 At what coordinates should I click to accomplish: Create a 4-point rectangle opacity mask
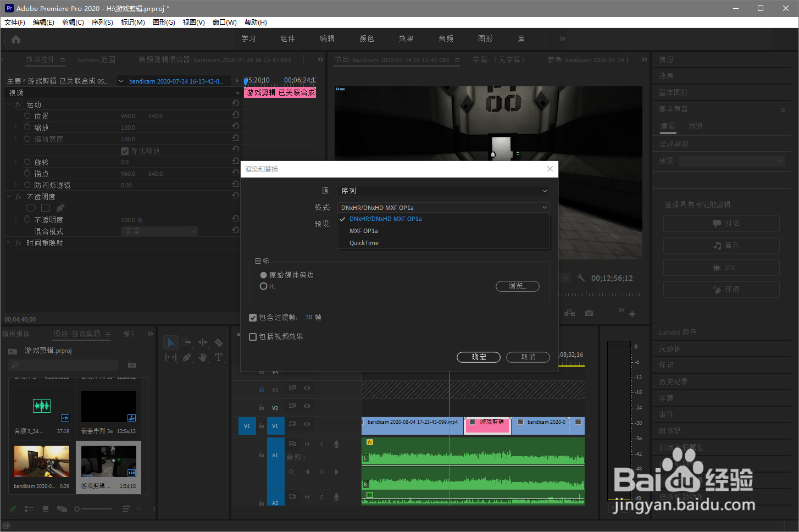46,208
